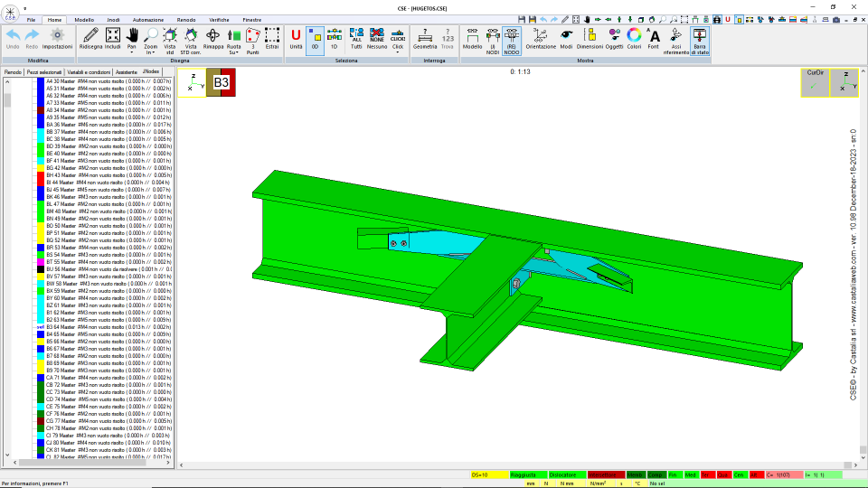Click the 3 Punti view icon

click(252, 36)
